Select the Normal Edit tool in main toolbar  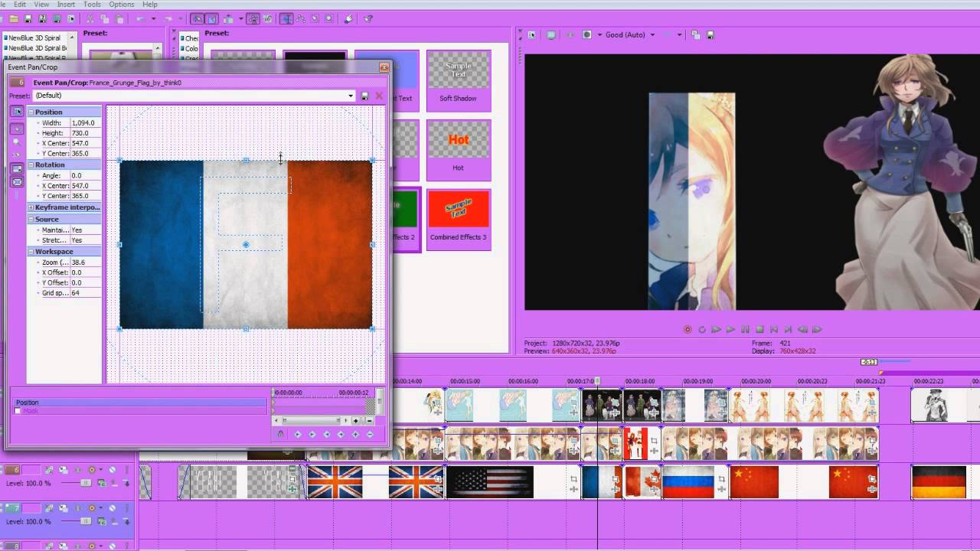286,18
